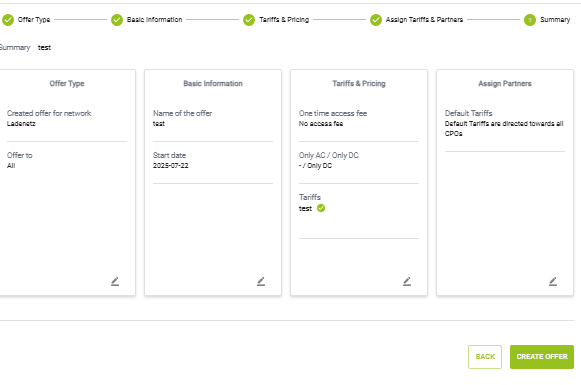Click the Basic Information step checkmark icon

point(117,20)
